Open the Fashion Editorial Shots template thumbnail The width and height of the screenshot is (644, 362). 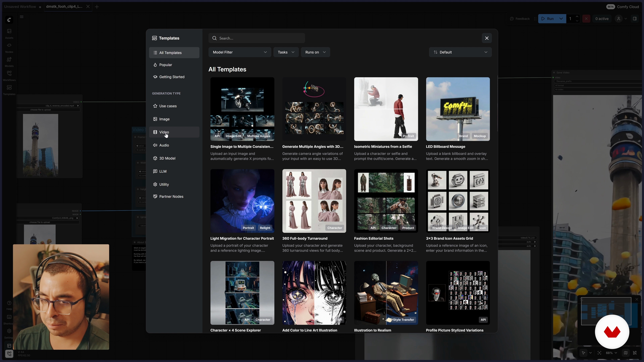[386, 201]
